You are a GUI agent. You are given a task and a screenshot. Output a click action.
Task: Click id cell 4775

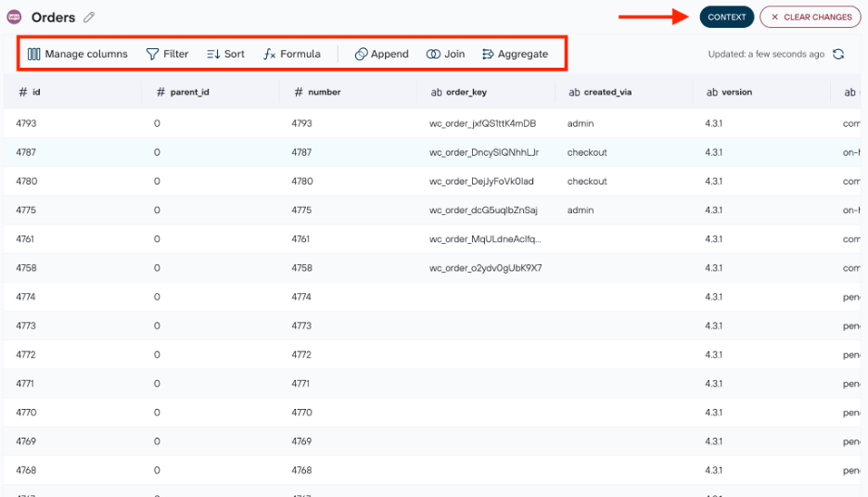point(26,210)
